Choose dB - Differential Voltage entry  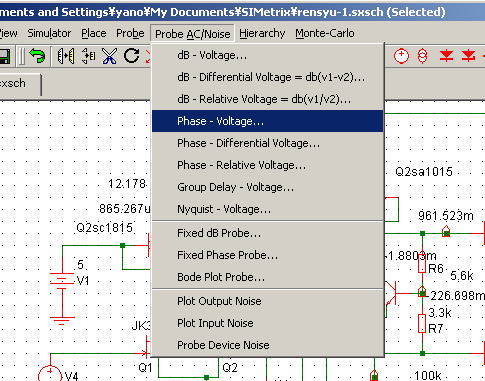(268, 77)
